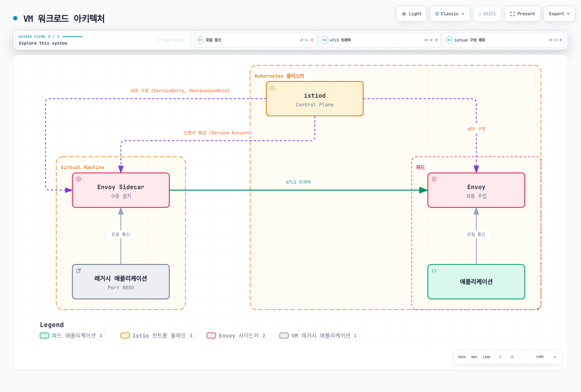Select the istiod Control Plane node
Viewport: 581px width, 392px height.
tap(315, 99)
